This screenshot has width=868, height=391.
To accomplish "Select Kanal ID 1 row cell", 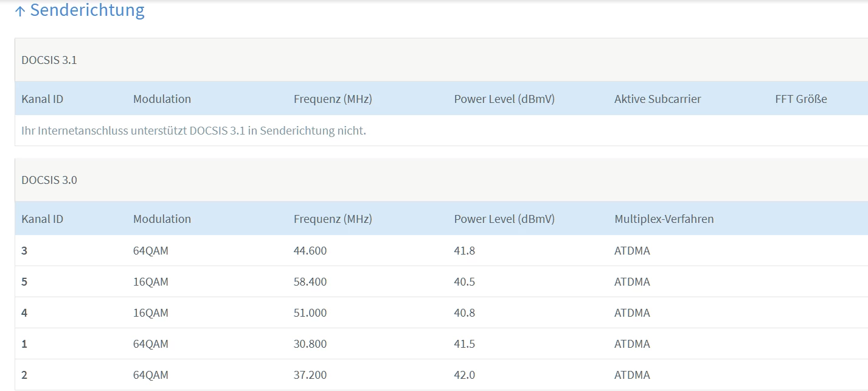I will click(x=24, y=344).
